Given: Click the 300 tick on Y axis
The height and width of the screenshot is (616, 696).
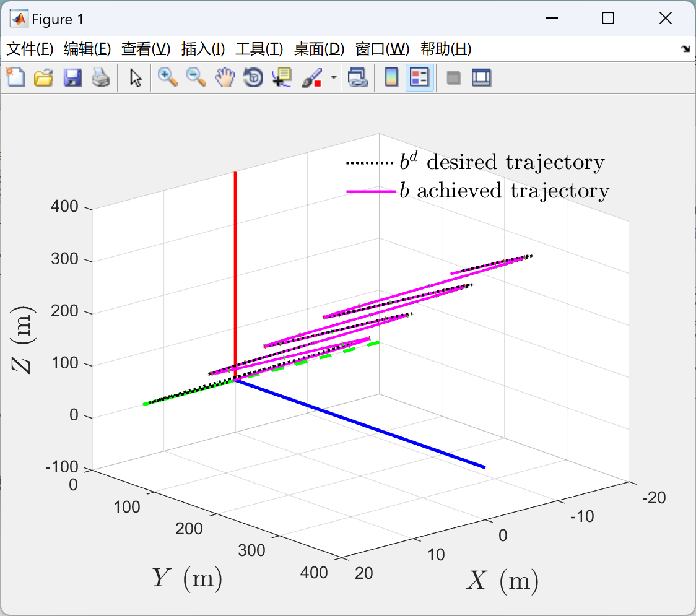Looking at the screenshot, I should click(251, 550).
